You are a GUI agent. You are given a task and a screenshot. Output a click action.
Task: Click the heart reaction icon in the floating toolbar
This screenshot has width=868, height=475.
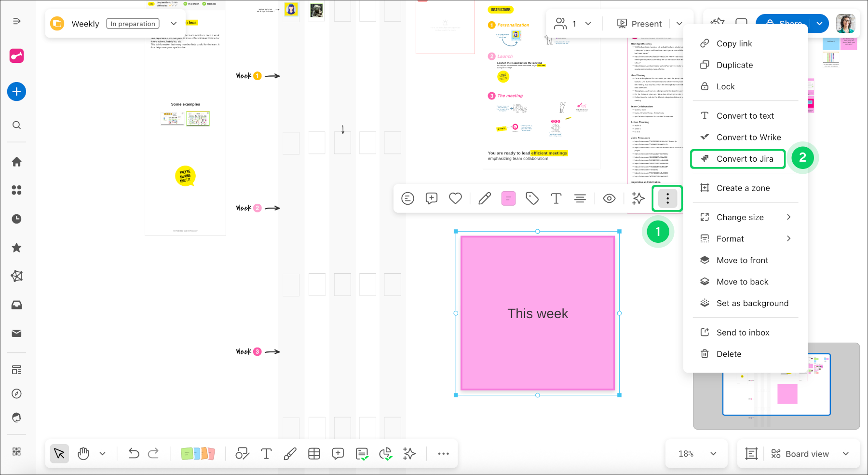[x=455, y=198]
